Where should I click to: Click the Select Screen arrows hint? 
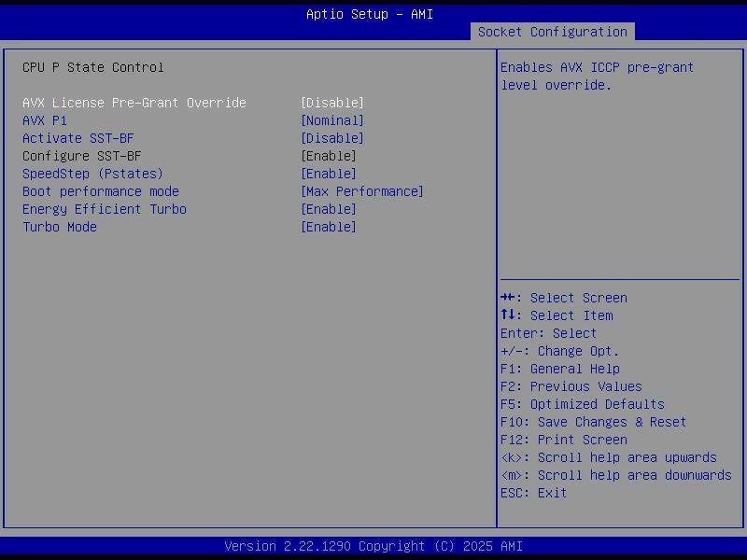click(x=564, y=298)
